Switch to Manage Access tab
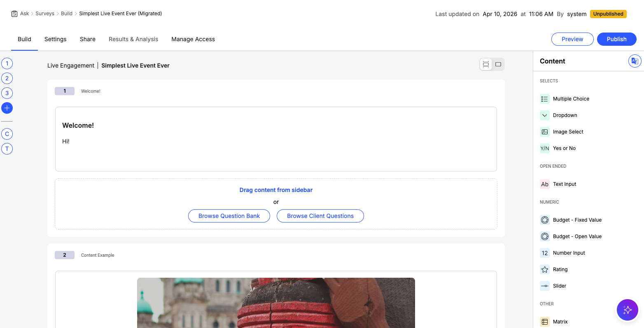Image resolution: width=644 pixels, height=328 pixels. click(x=193, y=39)
